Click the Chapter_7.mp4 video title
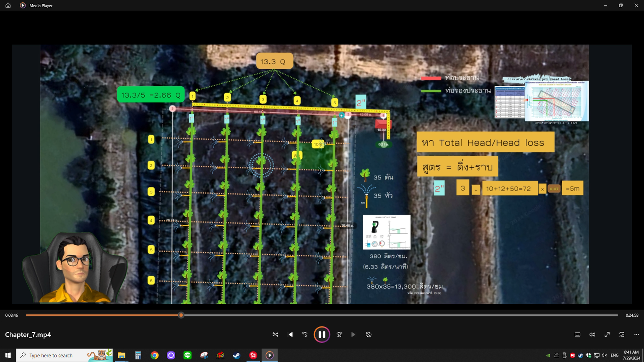Image resolution: width=644 pixels, height=362 pixels. [x=28, y=334]
